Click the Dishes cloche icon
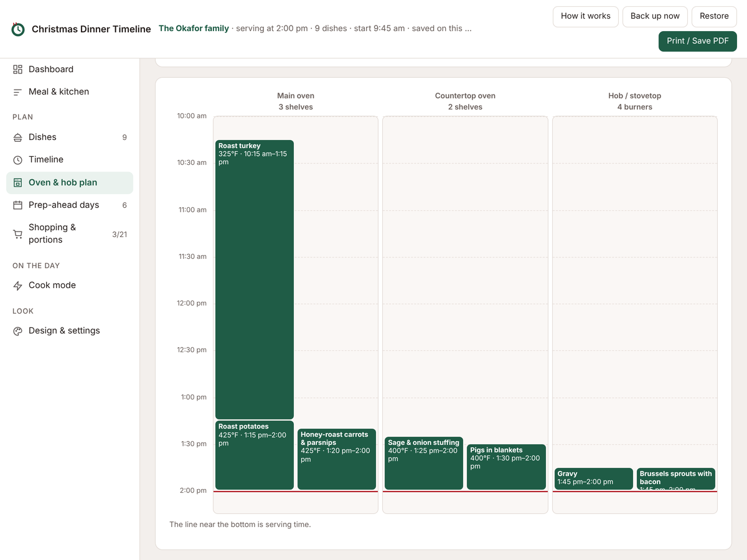Viewport: 747px width, 560px height. pyautogui.click(x=17, y=138)
